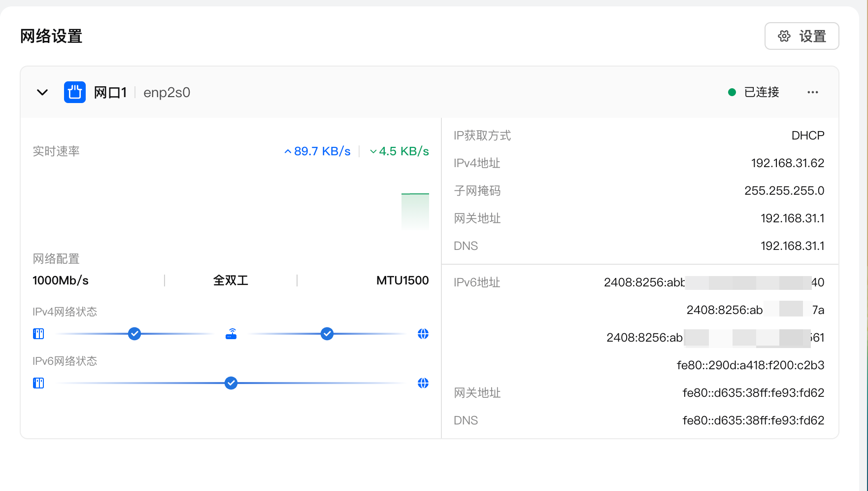This screenshot has height=491, width=868.
Task: Click the IPv6 status checkmark
Action: 231,383
